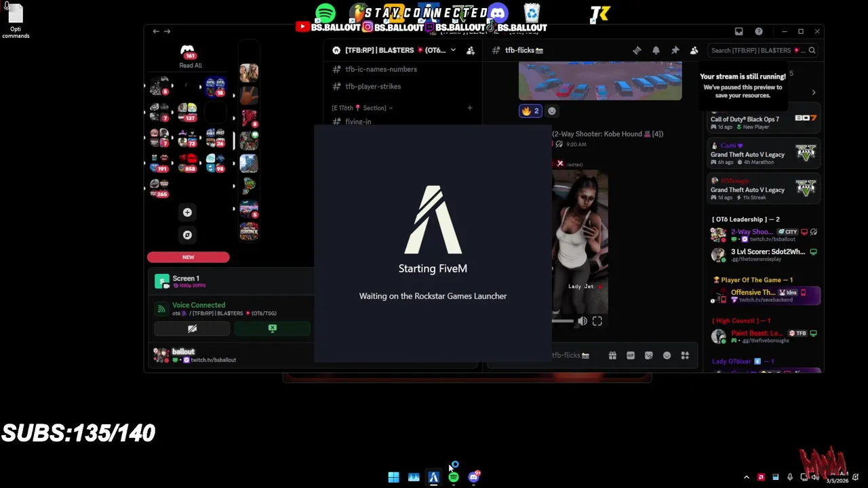Open invite people icon beside server name

(x=471, y=50)
